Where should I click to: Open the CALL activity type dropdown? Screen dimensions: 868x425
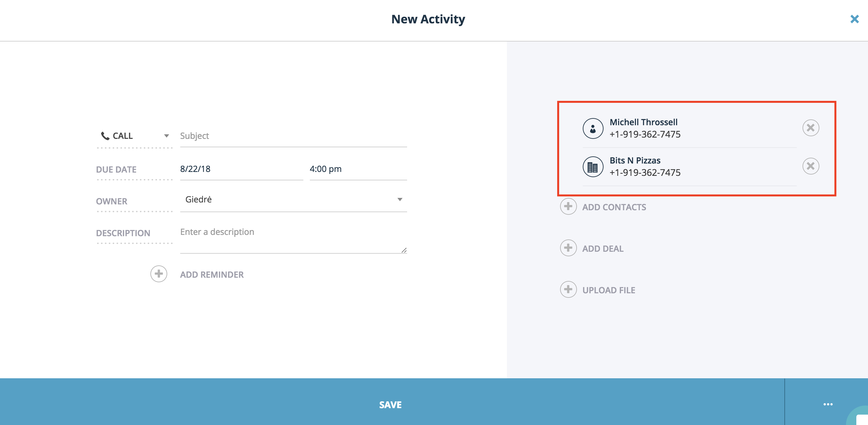(135, 136)
